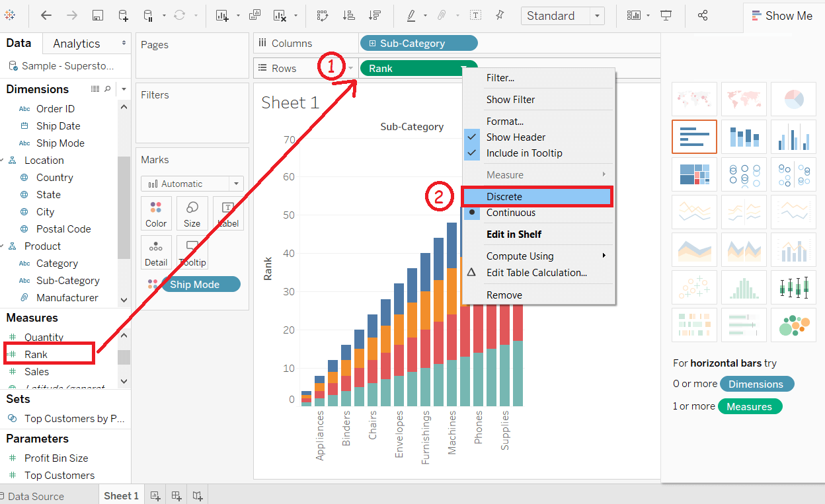Add new worksheet tab icon at bottom
Image resolution: width=825 pixels, height=504 pixels.
155,495
